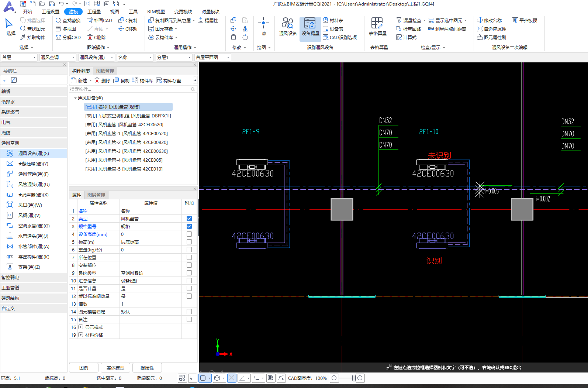Screen dimensions: 588x388
Task: Click 计算式 tool
Action: point(406,37)
